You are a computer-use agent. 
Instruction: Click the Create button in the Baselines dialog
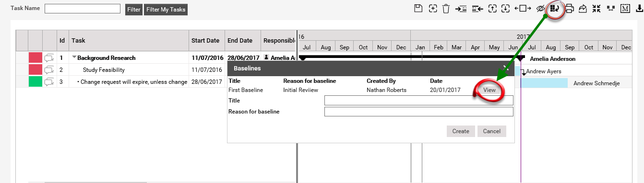(x=461, y=131)
